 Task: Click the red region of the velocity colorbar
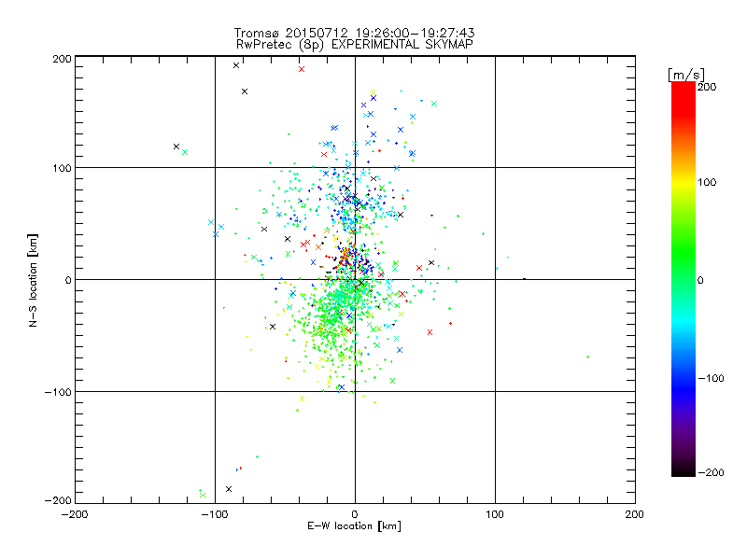[684, 98]
